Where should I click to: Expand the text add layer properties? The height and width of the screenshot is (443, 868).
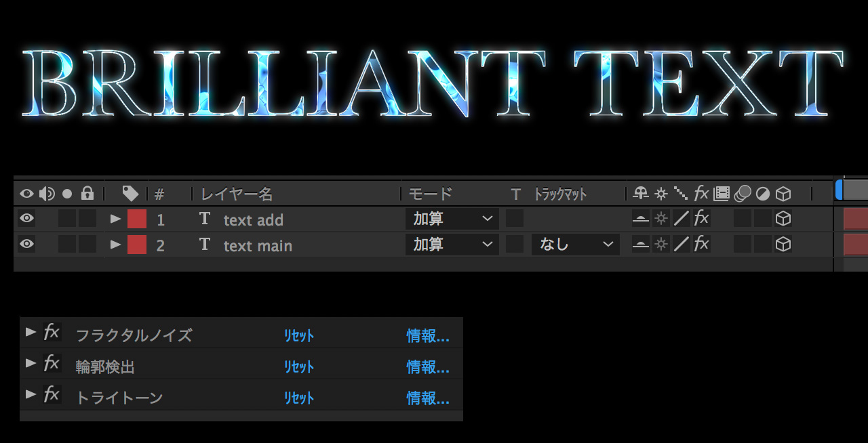(115, 219)
